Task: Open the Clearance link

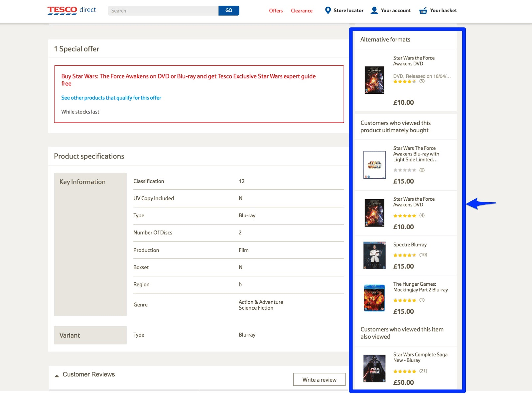Action: pos(302,11)
